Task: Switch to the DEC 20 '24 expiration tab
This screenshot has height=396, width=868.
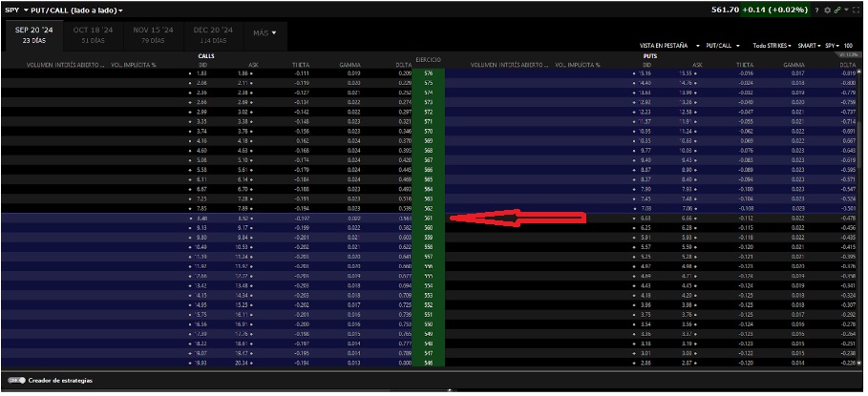Action: pyautogui.click(x=212, y=33)
